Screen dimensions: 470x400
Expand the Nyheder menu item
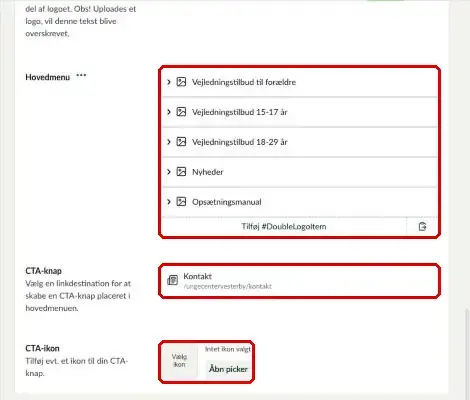click(169, 172)
